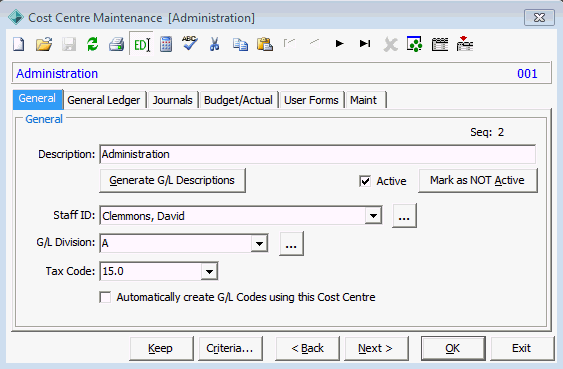Click Generate G/L Descriptions button

(x=172, y=180)
